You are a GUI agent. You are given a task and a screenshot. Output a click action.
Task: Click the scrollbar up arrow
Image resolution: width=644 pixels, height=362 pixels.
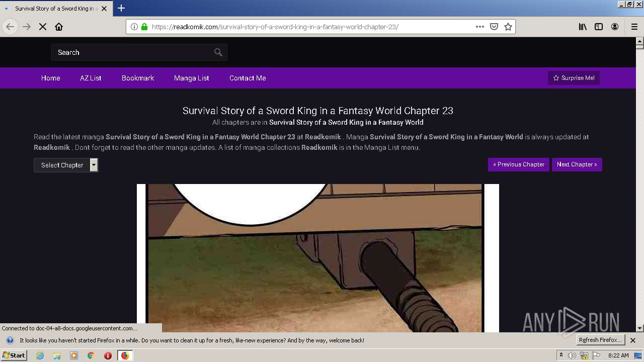pyautogui.click(x=640, y=41)
